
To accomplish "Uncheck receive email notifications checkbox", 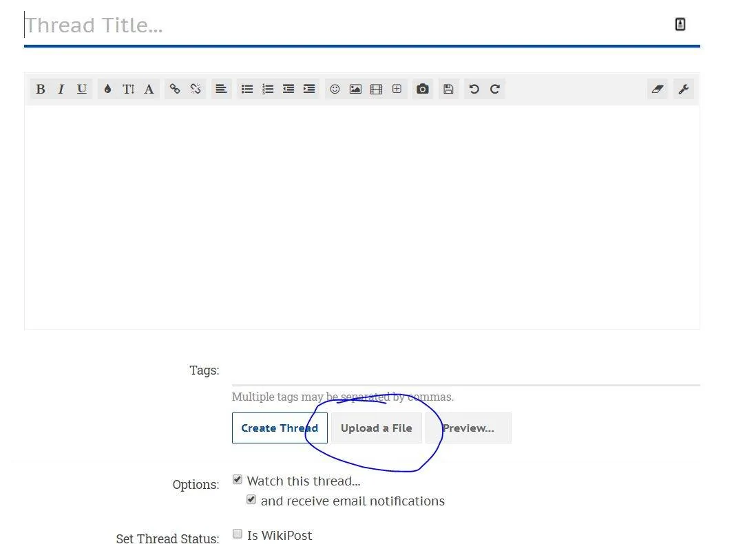I will pyautogui.click(x=251, y=499).
